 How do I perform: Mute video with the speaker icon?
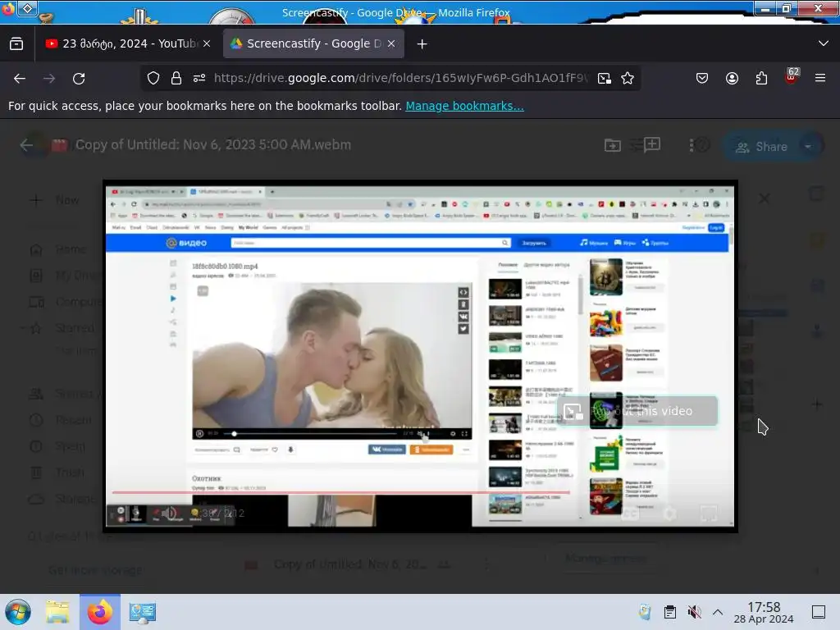tap(171, 514)
